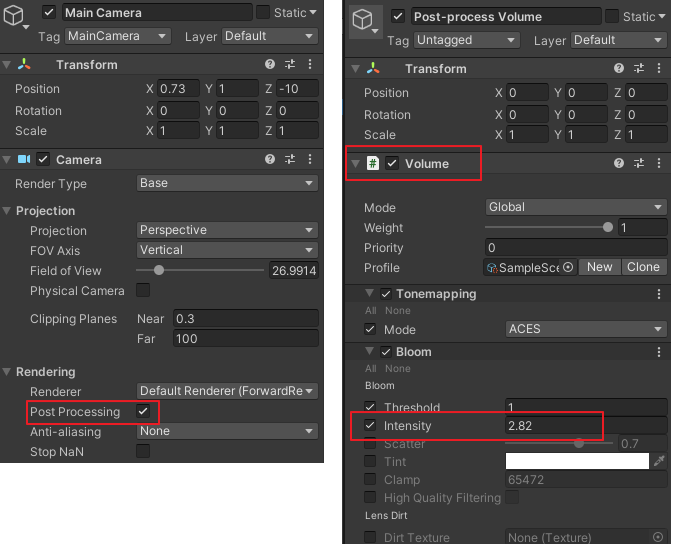Screen dimensions: 673x546
Task: Click None under Bloom header
Action: pos(397,368)
